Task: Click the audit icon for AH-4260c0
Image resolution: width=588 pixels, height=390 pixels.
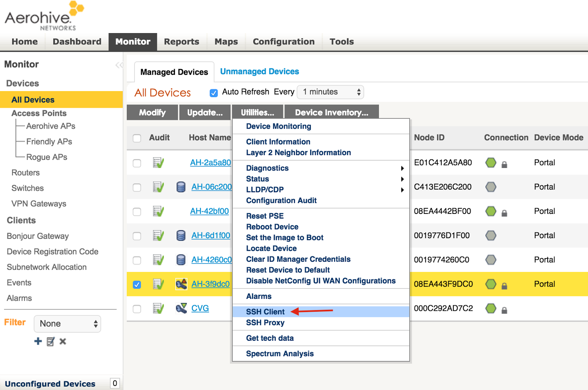Action: (158, 260)
